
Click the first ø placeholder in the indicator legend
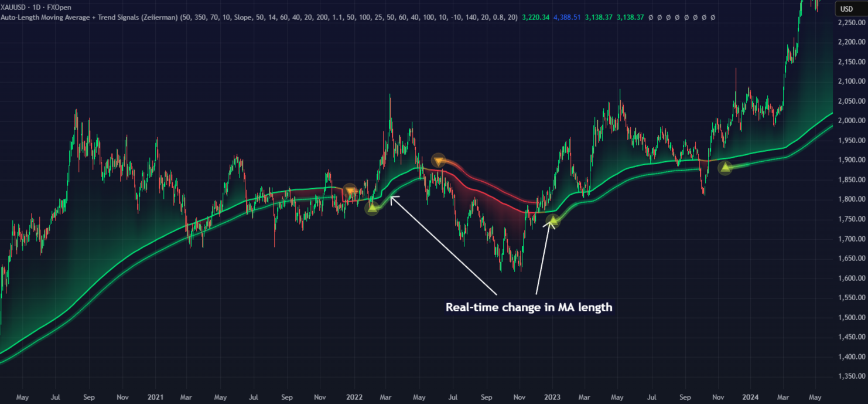tap(650, 18)
